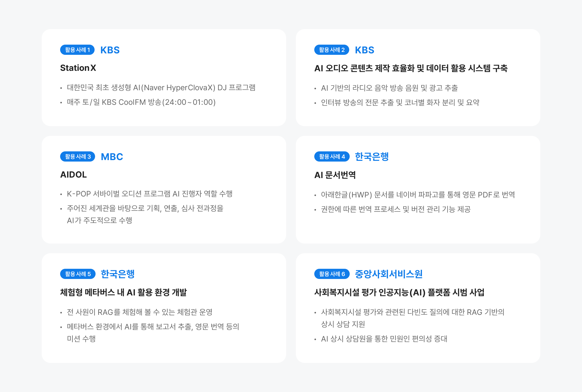Click the 활용 사례 2 badge
This screenshot has height=392, width=582.
[331, 50]
